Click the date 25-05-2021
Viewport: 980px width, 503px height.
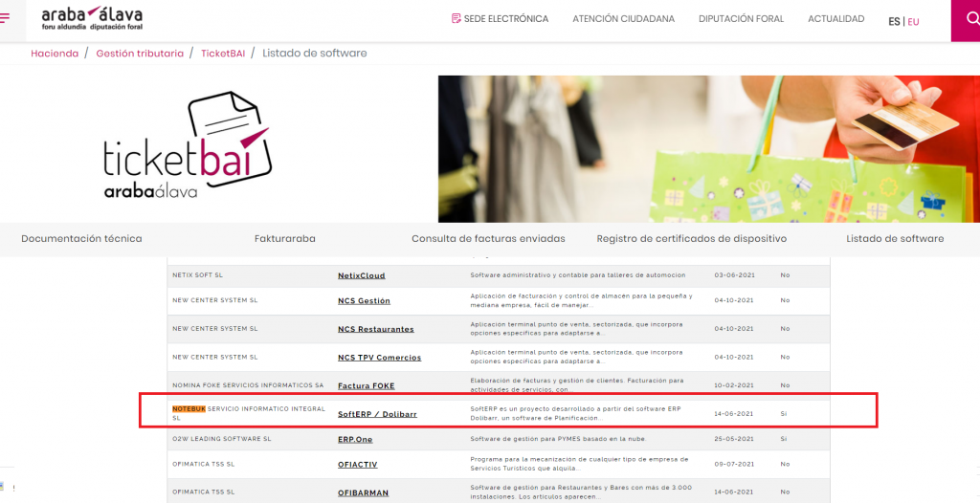734,439
